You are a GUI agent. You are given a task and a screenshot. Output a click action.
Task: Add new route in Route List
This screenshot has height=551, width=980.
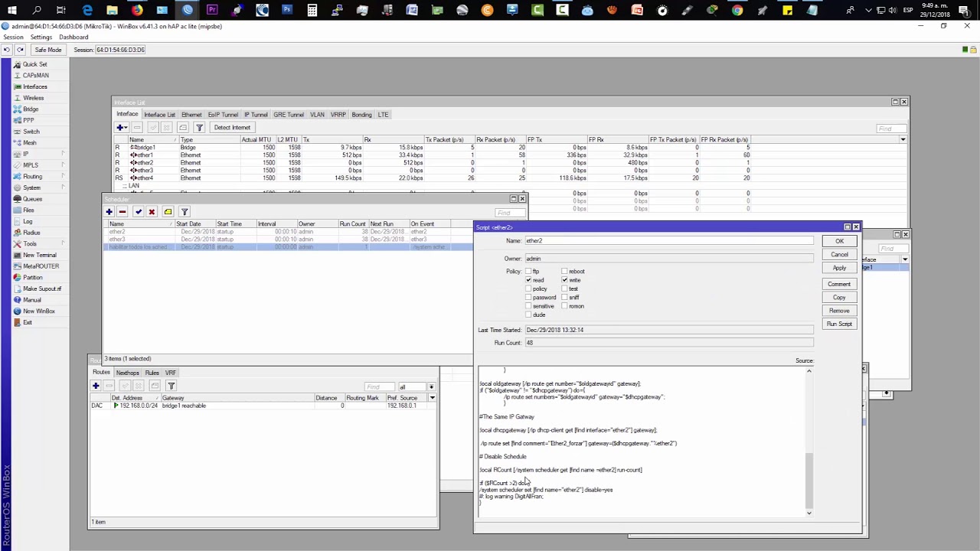pyautogui.click(x=96, y=386)
